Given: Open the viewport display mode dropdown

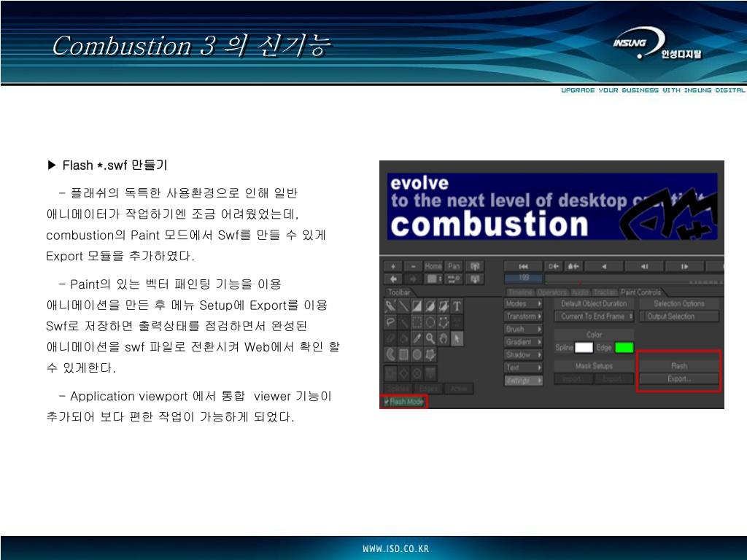Looking at the screenshot, I should (434, 279).
